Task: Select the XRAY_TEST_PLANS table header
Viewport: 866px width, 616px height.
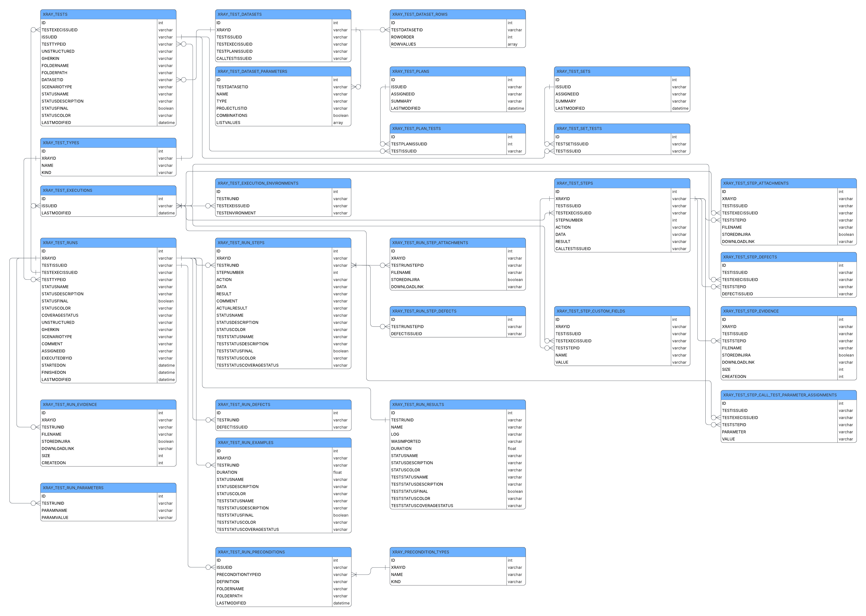Action: (x=458, y=71)
